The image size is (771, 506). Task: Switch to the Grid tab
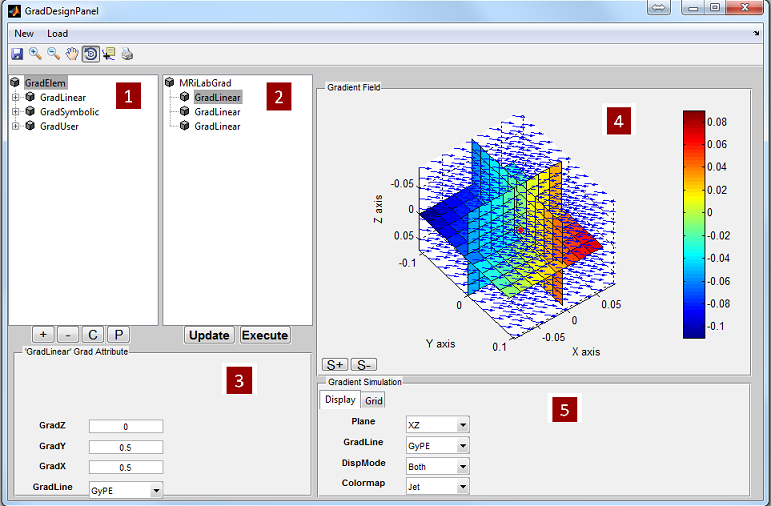[374, 400]
